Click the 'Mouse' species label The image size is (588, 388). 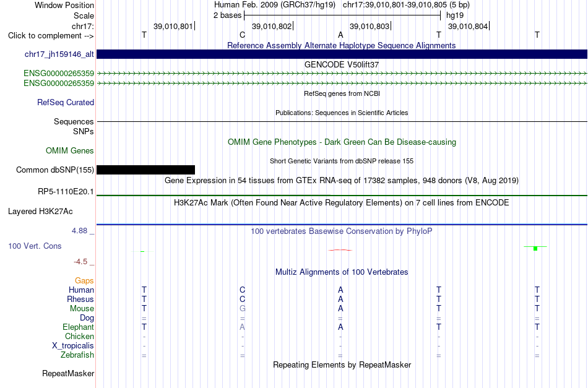coord(82,309)
